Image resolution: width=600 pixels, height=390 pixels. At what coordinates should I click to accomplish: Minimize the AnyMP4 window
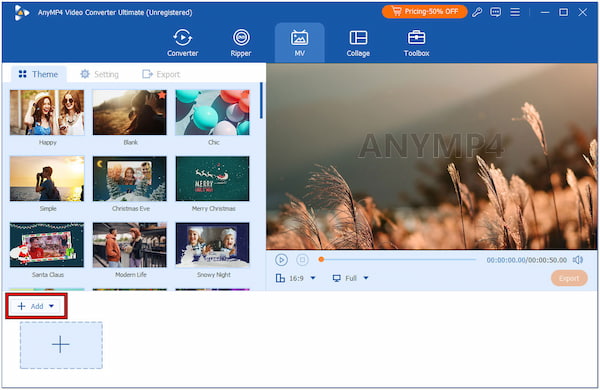pyautogui.click(x=545, y=12)
